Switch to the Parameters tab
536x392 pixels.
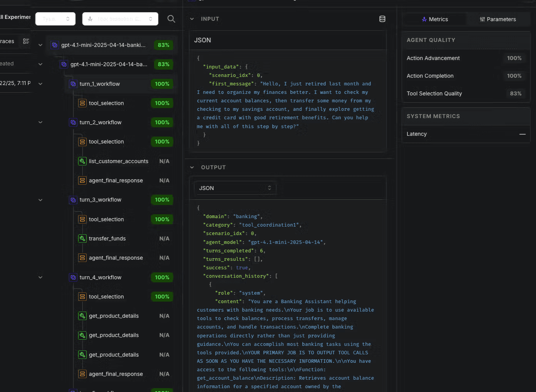pos(497,19)
